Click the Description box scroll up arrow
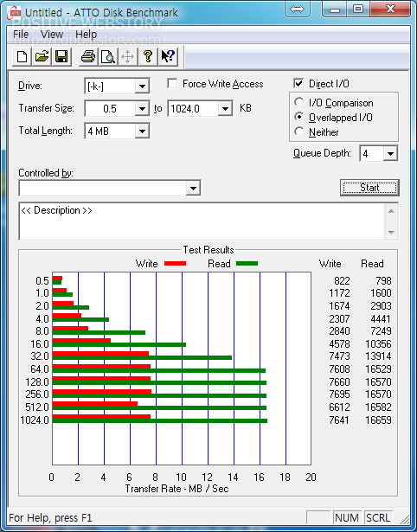417x532 pixels. click(391, 211)
